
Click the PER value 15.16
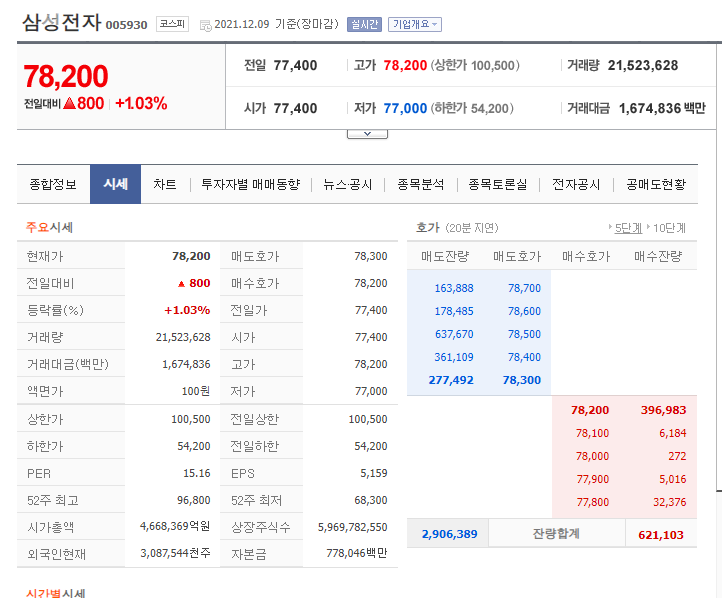(197, 473)
